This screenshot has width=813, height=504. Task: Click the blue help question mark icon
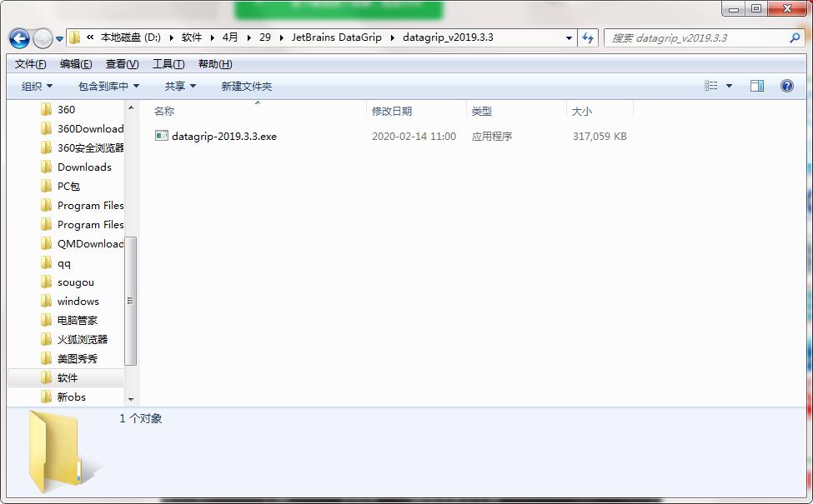click(x=786, y=86)
